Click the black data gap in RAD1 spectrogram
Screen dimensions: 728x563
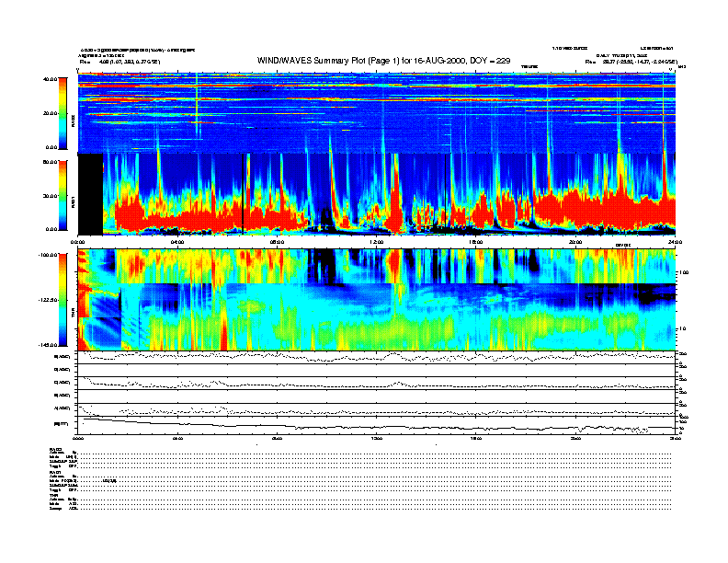[x=90, y=194]
